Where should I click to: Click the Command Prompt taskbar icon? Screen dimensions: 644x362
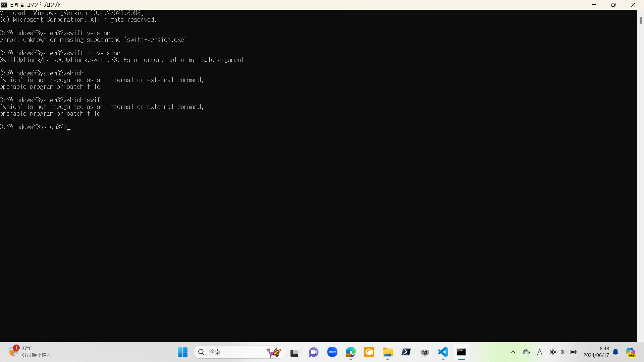click(x=462, y=352)
